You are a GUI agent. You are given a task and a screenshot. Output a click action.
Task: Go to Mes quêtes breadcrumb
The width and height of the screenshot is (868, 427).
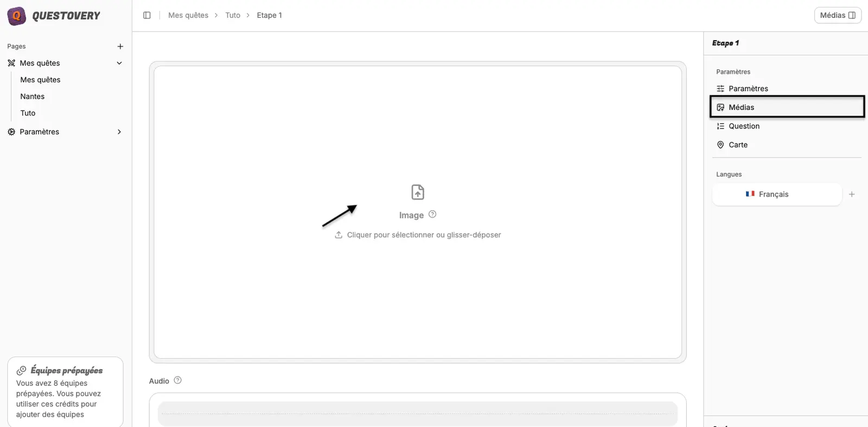(188, 15)
